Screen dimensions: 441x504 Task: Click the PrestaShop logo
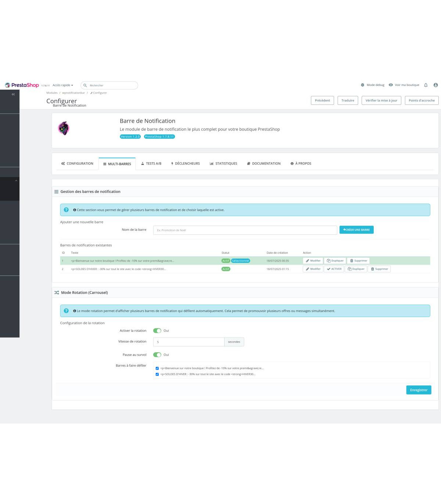click(x=22, y=85)
